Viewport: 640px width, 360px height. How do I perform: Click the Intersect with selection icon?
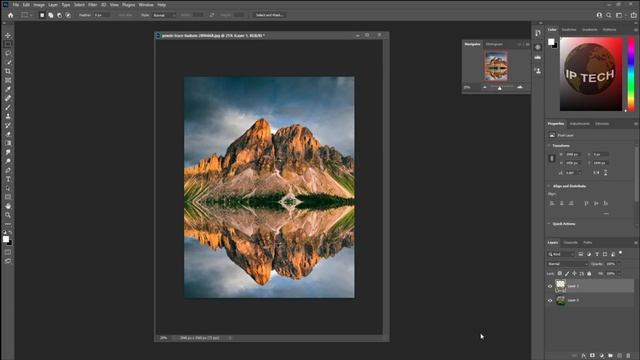coord(68,15)
